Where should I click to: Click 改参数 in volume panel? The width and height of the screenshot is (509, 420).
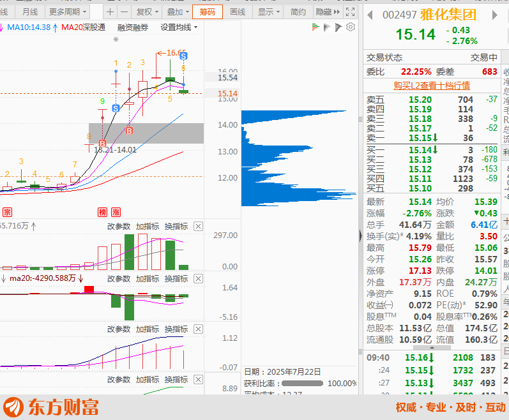(x=119, y=227)
